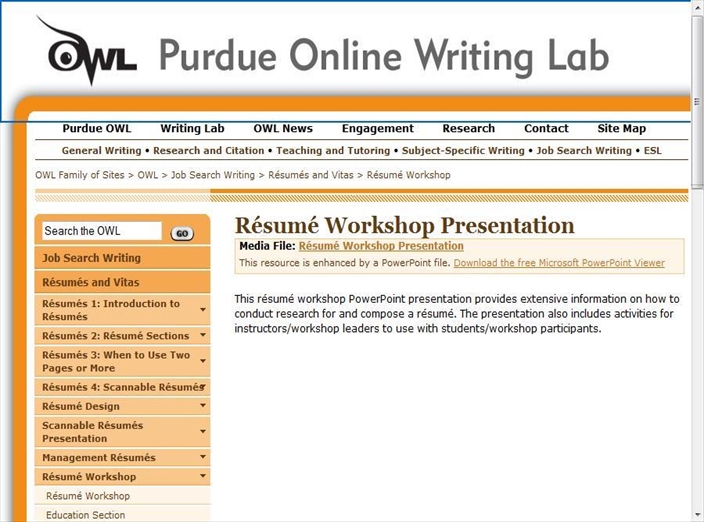The image size is (704, 522).
Task: Open Résumés 4: Scannable Résumés sidebar item
Action: [123, 387]
